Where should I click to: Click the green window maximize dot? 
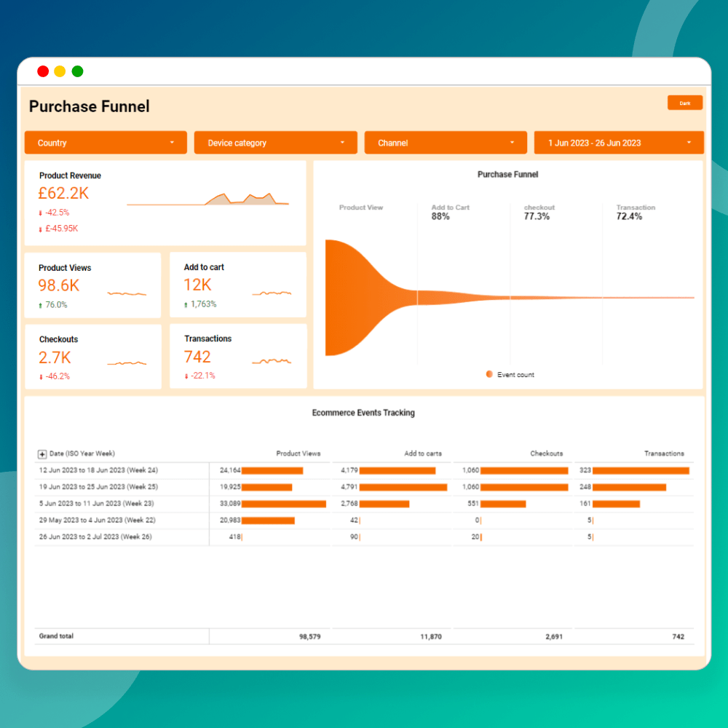[x=78, y=71]
